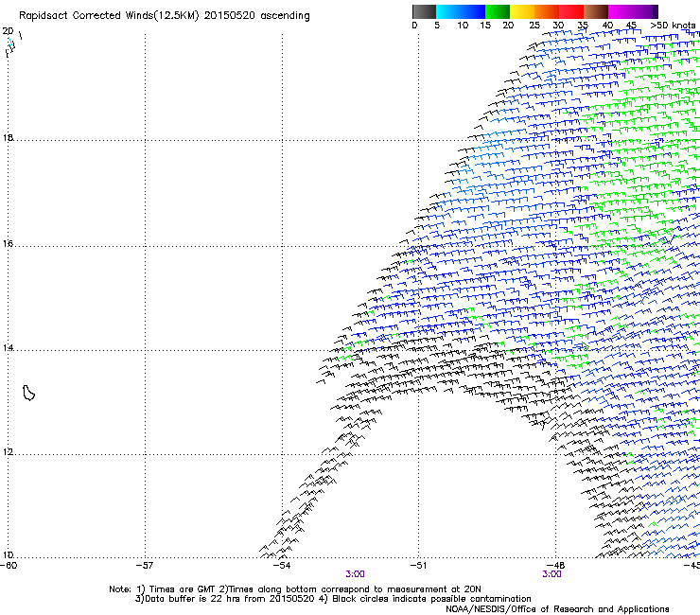
Task: Click the orange 25-30 knots legend segment
Action: coord(547,11)
